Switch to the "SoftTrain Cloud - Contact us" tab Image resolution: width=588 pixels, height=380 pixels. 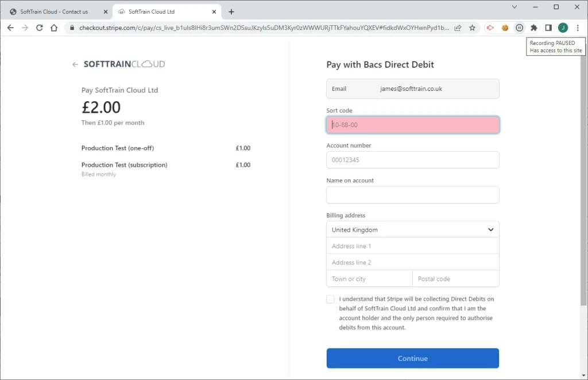pyautogui.click(x=55, y=11)
